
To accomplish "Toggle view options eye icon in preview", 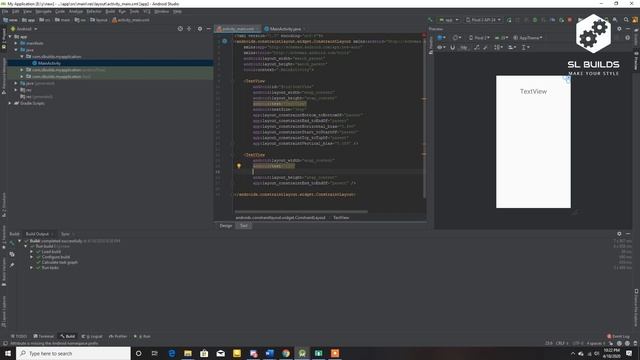I will [x=441, y=47].
